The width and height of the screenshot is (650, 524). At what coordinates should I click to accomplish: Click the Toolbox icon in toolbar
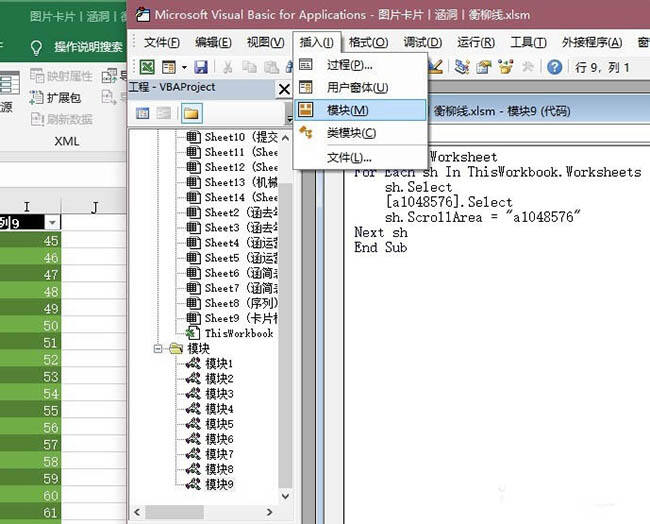click(x=528, y=67)
